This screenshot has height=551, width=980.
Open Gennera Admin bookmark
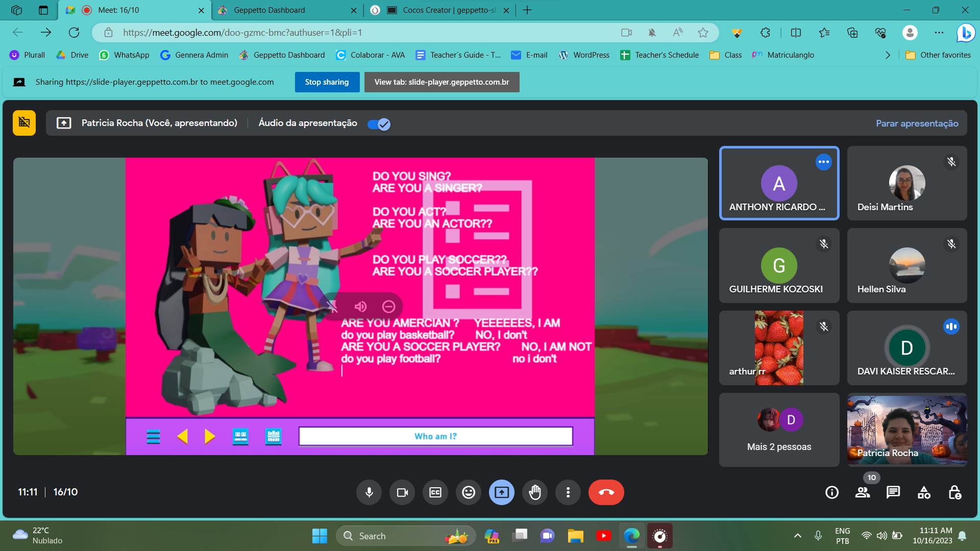click(x=194, y=55)
